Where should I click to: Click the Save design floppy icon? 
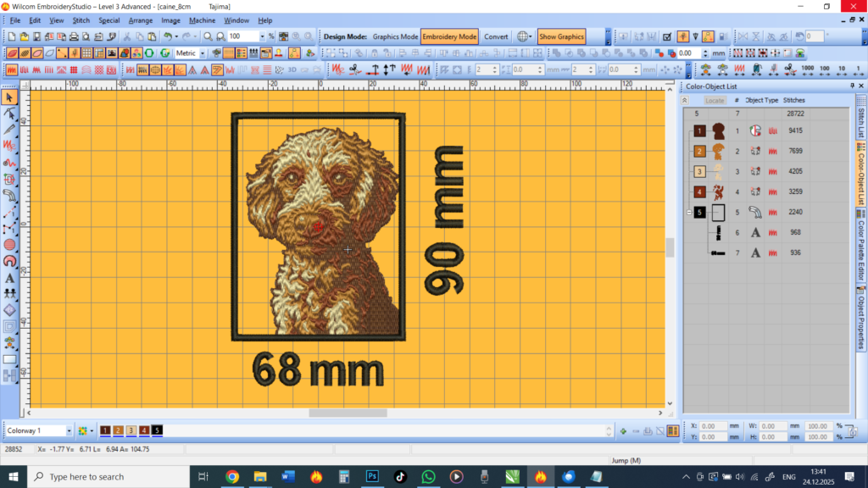pos(36,36)
